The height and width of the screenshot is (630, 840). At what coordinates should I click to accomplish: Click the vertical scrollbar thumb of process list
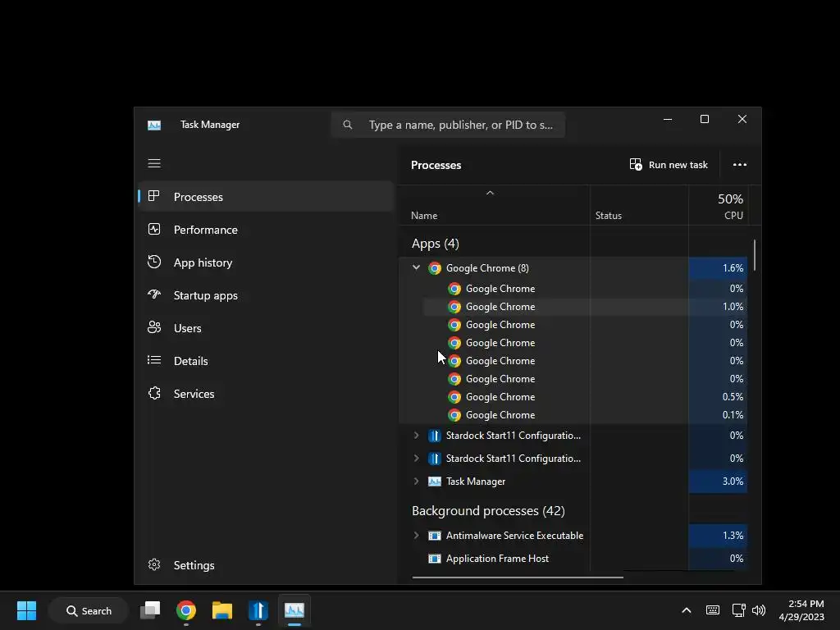pos(755,255)
